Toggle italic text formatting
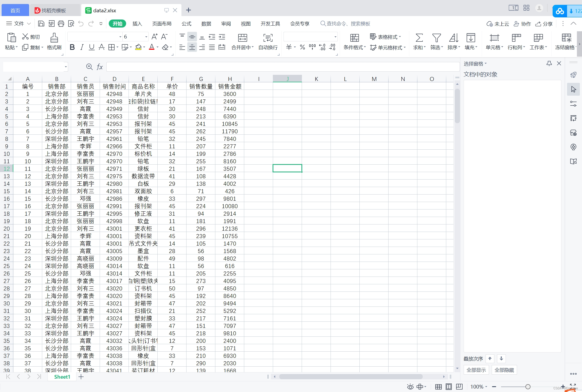Screen dimensions: 582x392 coord(82,47)
